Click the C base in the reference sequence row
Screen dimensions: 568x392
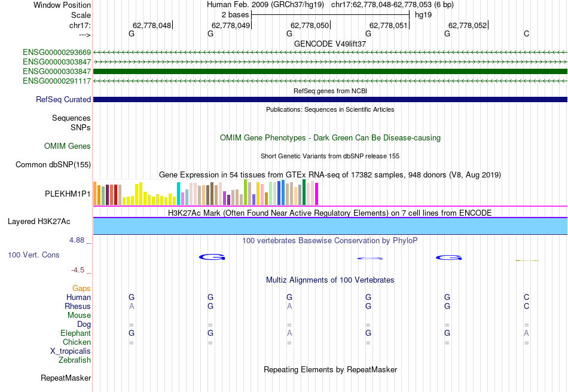526,34
